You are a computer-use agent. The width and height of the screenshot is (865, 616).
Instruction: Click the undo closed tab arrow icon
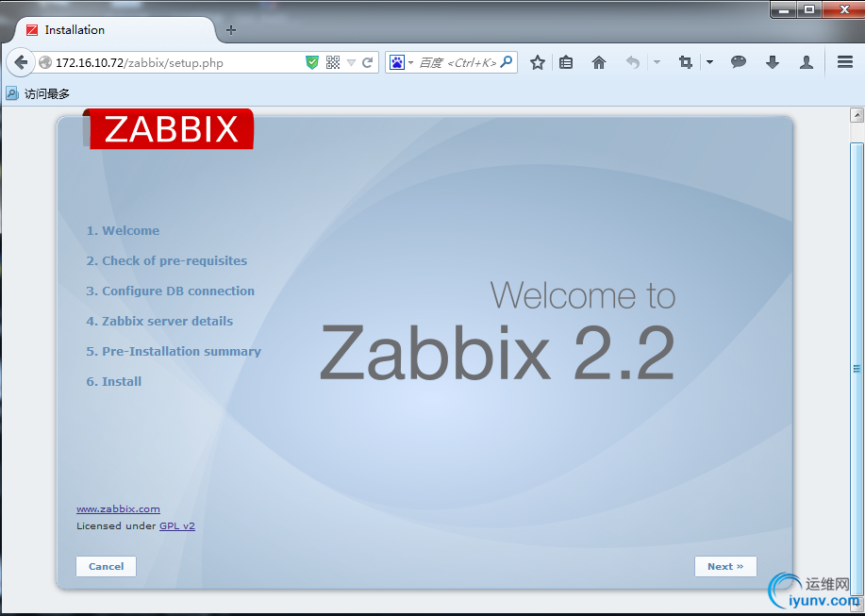click(x=633, y=62)
